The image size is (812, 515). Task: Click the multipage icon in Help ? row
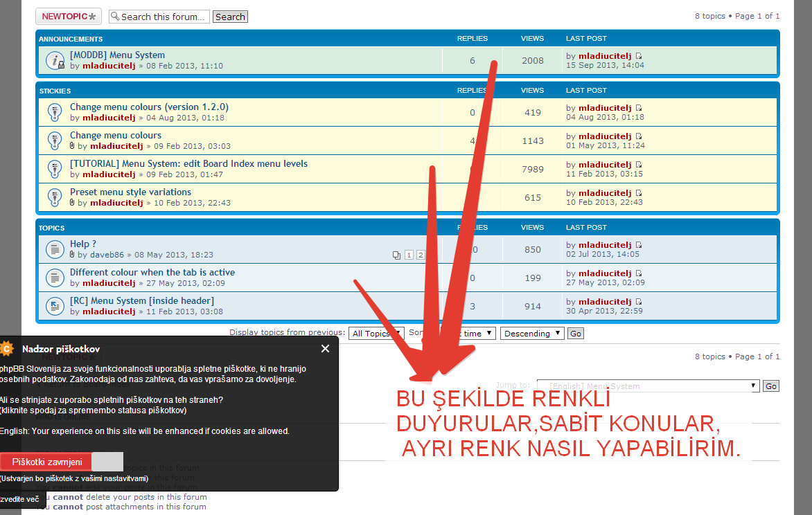coord(396,255)
